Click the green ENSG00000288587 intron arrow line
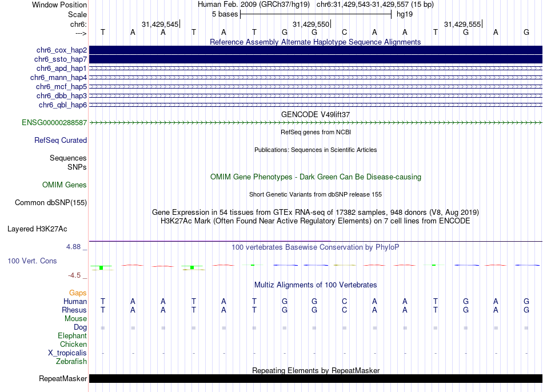This screenshot has height=392, width=543. pos(316,123)
